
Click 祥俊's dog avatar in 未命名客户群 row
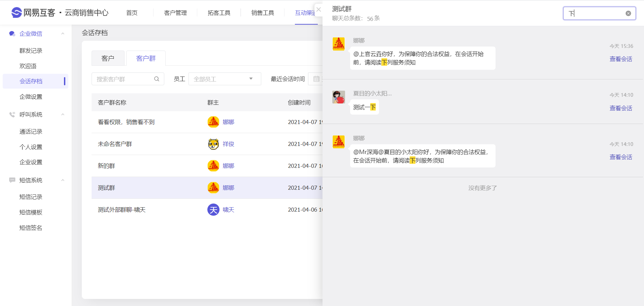(213, 144)
